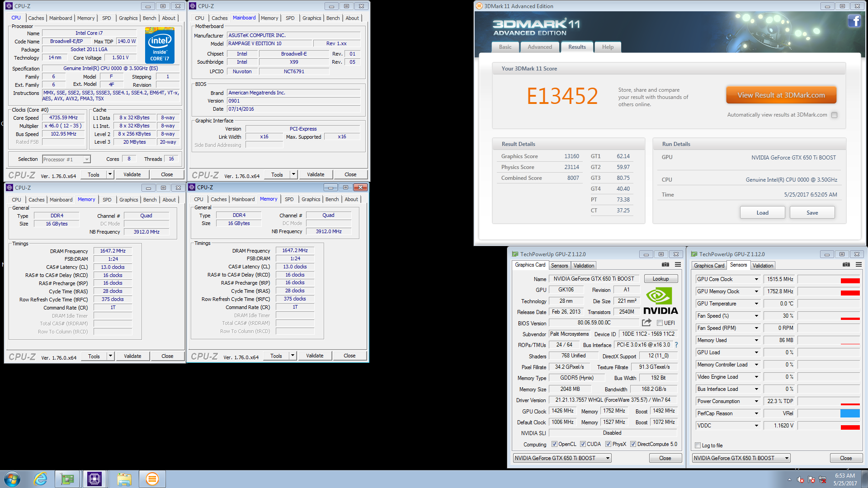Toggle the CUDA checkbox

coord(583,444)
